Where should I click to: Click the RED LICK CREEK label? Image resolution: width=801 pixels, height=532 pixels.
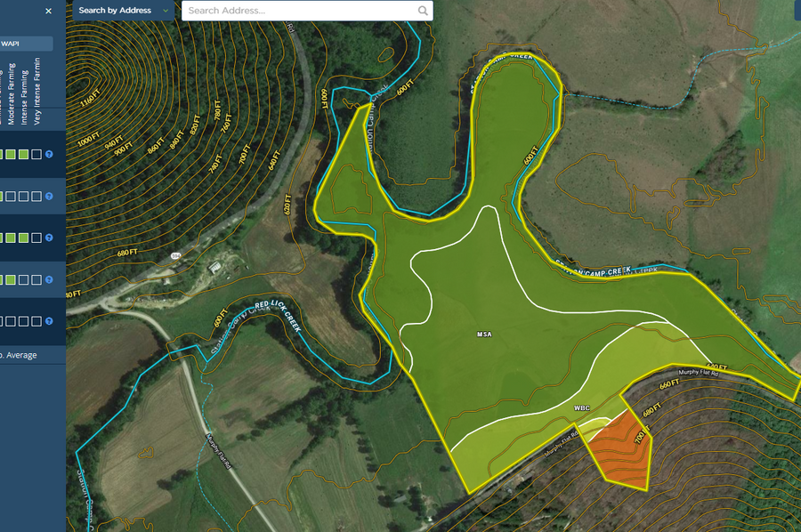tap(278, 315)
